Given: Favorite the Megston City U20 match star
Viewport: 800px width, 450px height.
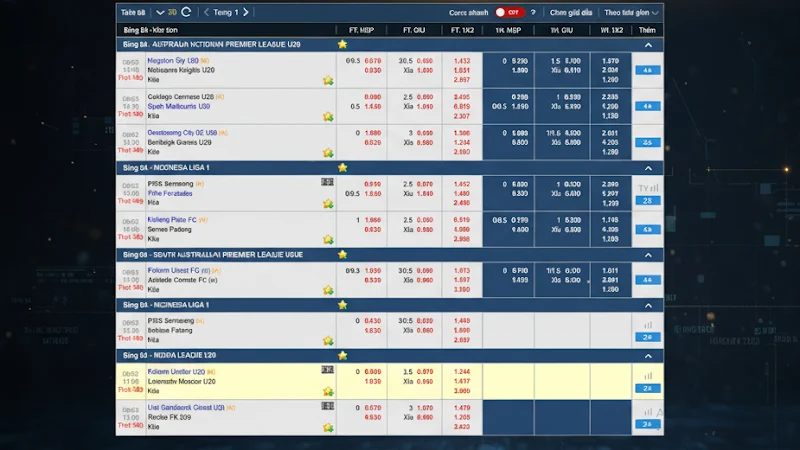Looking at the screenshot, I should point(327,81).
